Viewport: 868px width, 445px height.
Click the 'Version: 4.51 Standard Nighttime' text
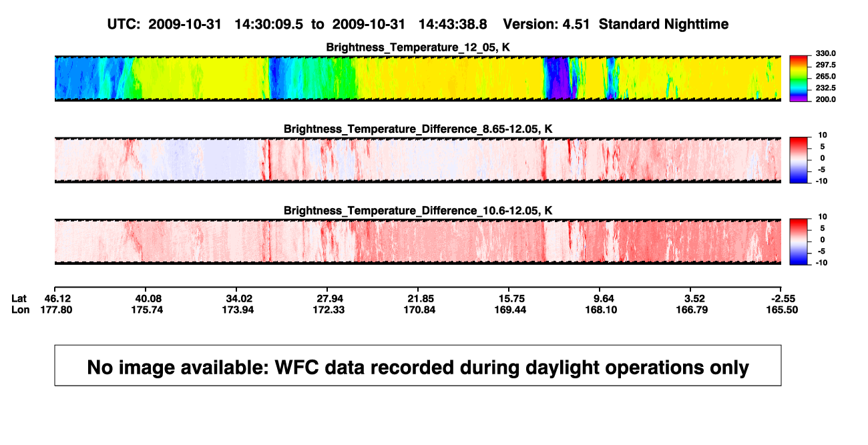[616, 24]
